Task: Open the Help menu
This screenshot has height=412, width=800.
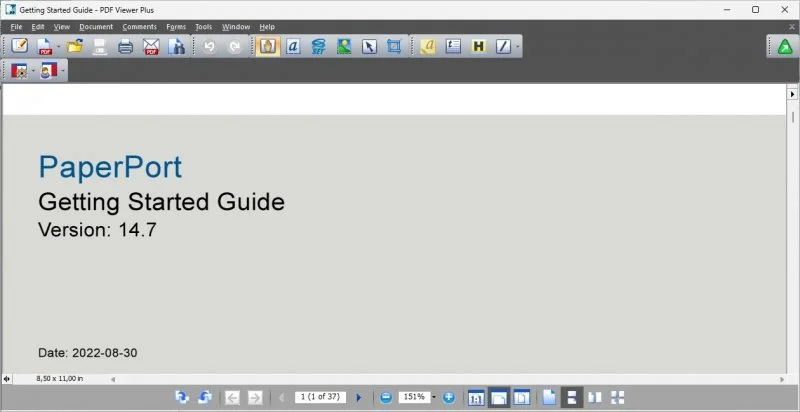Action: pos(267,27)
